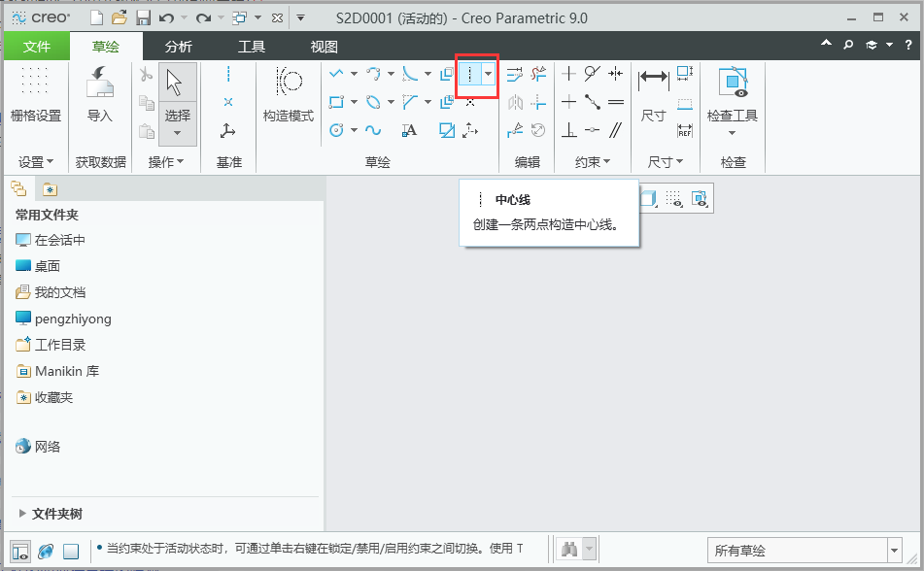Toggle navigator panel display in status bar
This screenshot has width=924, height=571.
coord(20,552)
